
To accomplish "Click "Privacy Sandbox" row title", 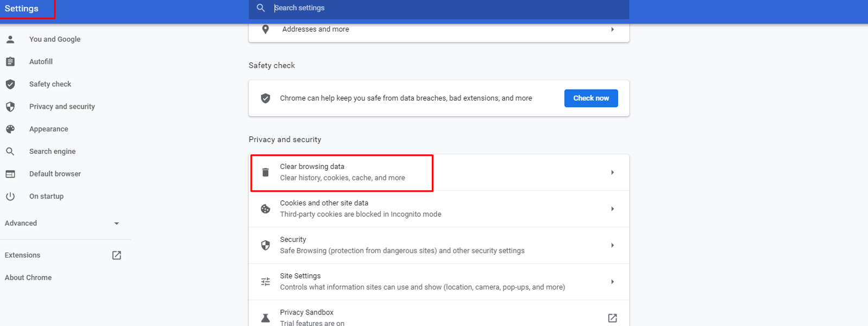I will click(307, 312).
